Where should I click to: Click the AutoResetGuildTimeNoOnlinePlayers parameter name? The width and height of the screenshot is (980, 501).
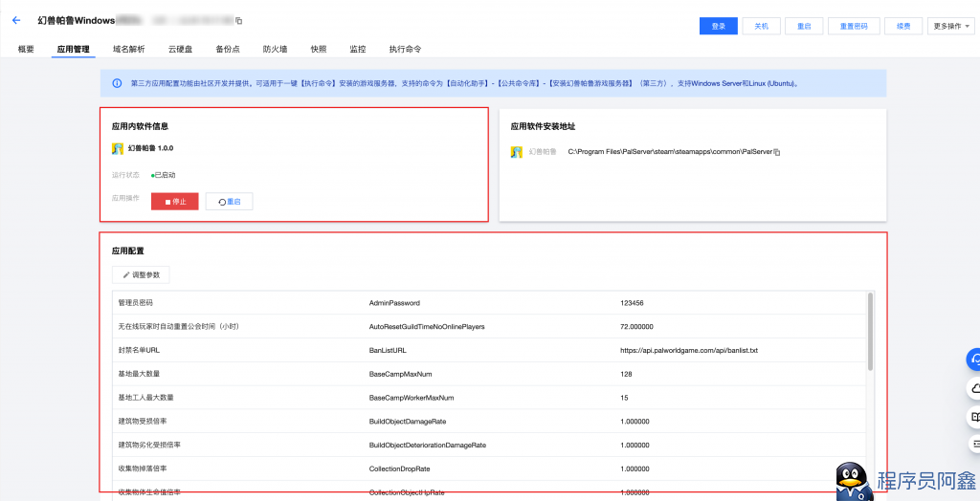427,327
